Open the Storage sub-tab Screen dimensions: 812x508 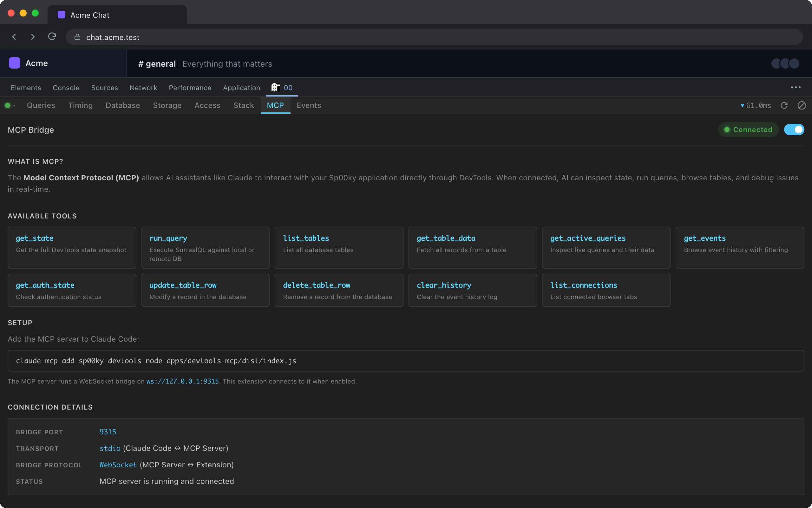167,105
